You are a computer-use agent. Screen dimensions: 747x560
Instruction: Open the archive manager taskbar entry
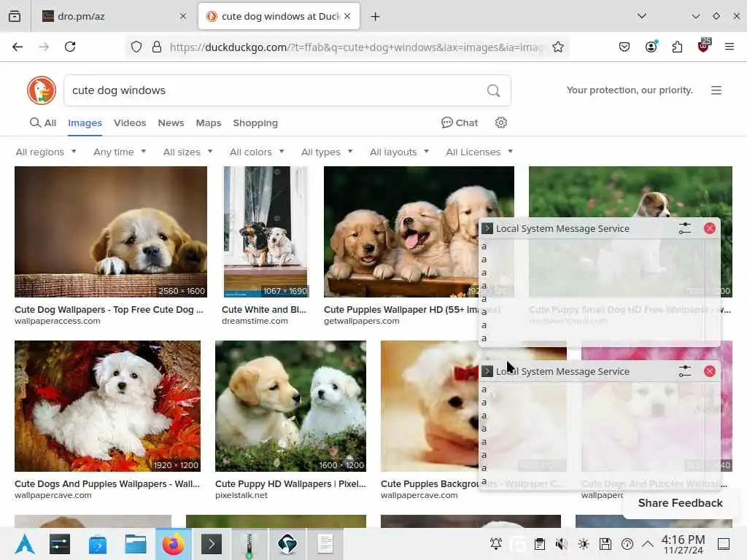pyautogui.click(x=249, y=544)
